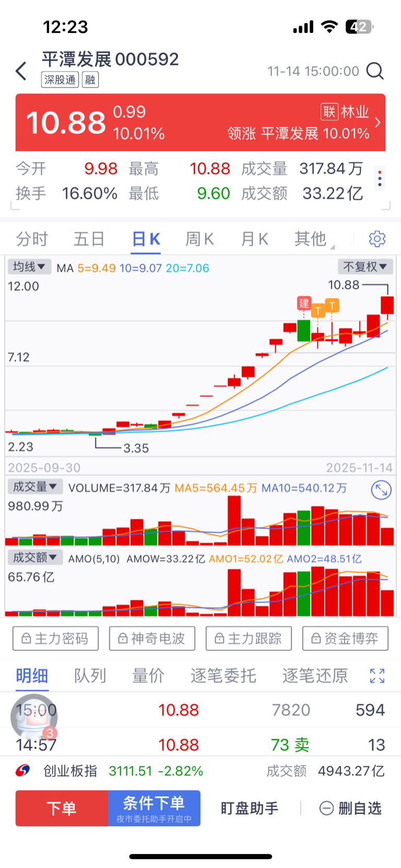Open the search magnifier icon
This screenshot has height=868, width=401.
point(375,70)
